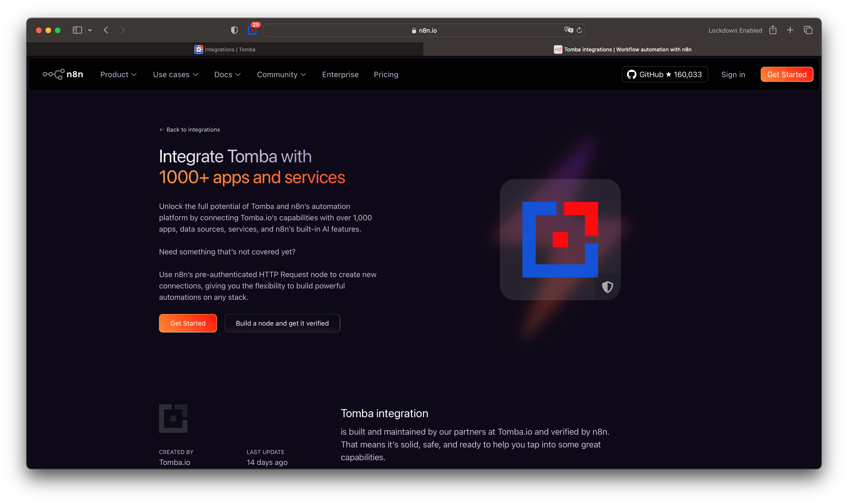Expand the Product dropdown menu
Screen dimensions: 848x504
(118, 74)
